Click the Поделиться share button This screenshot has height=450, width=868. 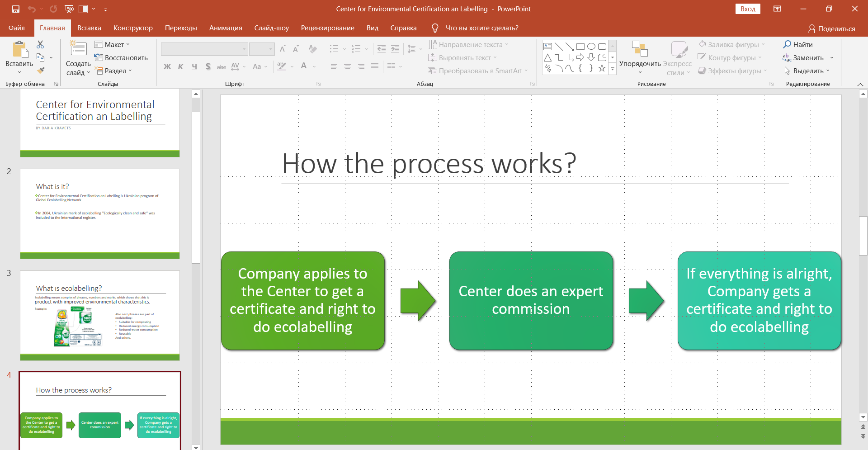pyautogui.click(x=832, y=28)
